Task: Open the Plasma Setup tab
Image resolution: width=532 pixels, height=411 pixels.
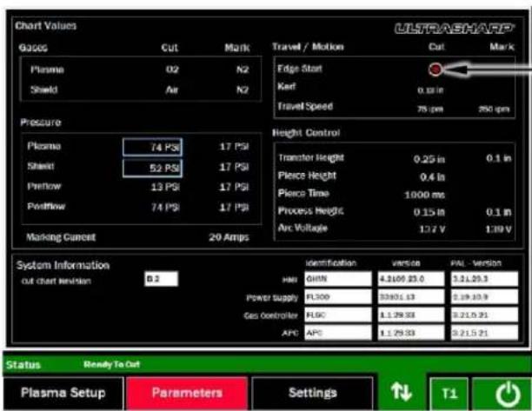Action: (x=63, y=393)
